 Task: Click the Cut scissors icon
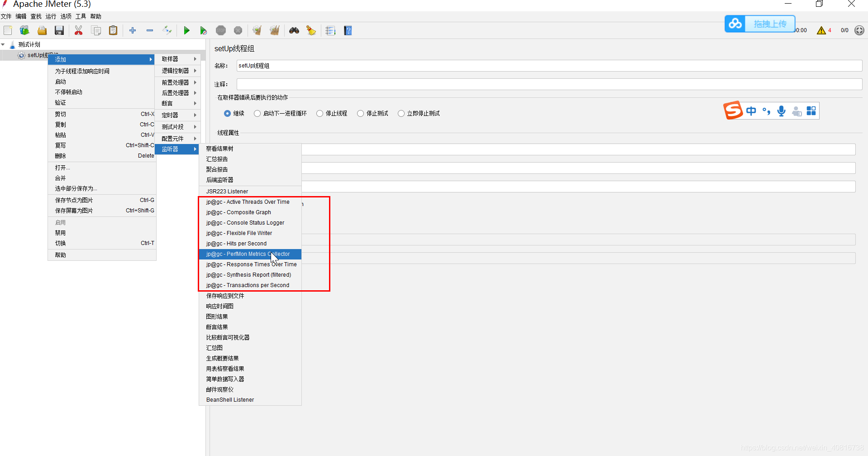click(79, 30)
